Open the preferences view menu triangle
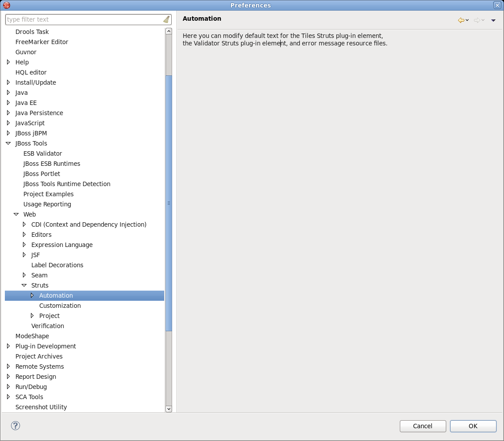This screenshot has height=441, width=504. click(493, 21)
